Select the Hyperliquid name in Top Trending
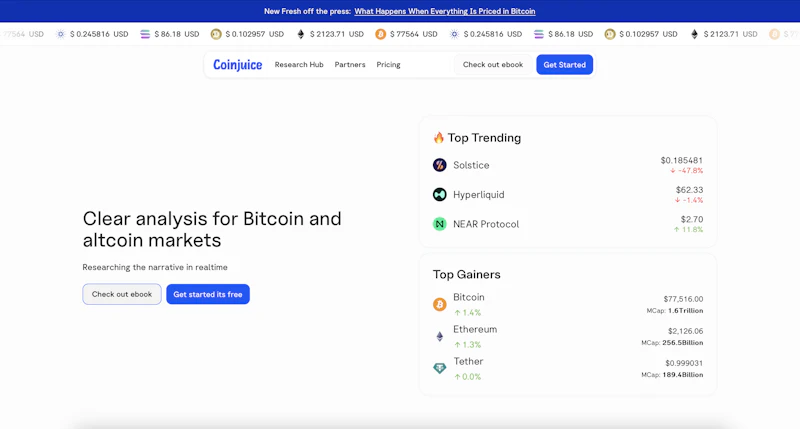This screenshot has width=800, height=429. point(479,195)
